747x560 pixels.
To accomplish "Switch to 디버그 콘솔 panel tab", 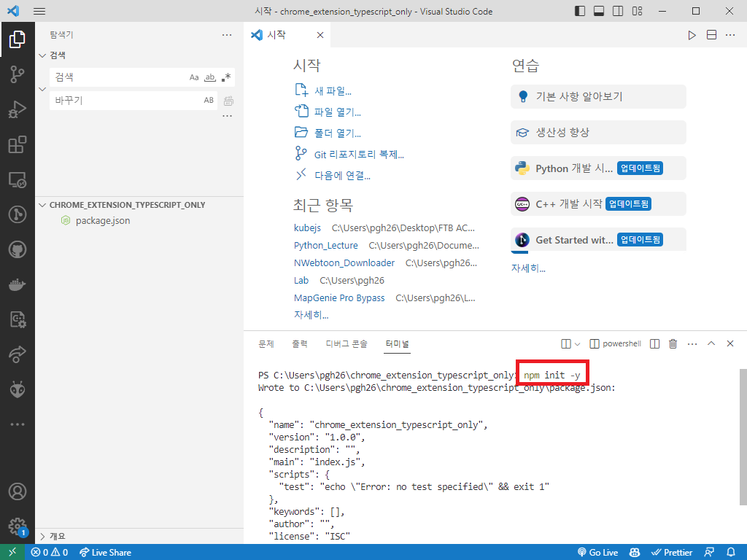I will pos(347,344).
